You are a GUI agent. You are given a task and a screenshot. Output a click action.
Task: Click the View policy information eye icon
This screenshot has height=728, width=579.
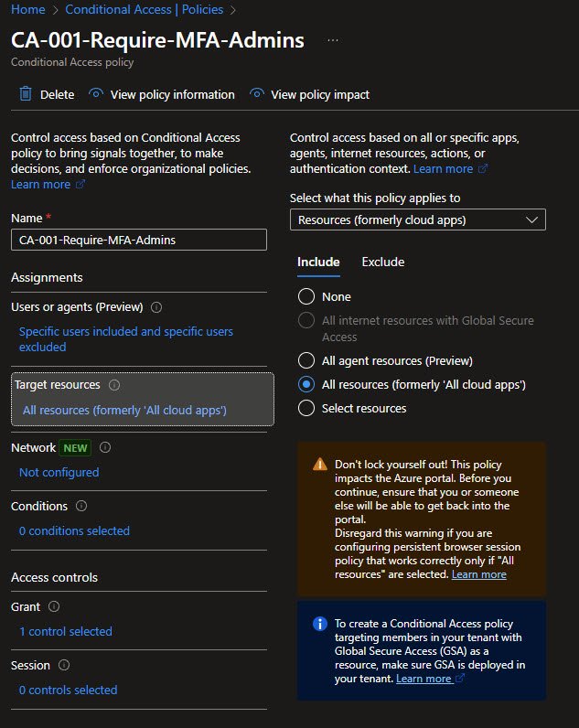coord(96,94)
